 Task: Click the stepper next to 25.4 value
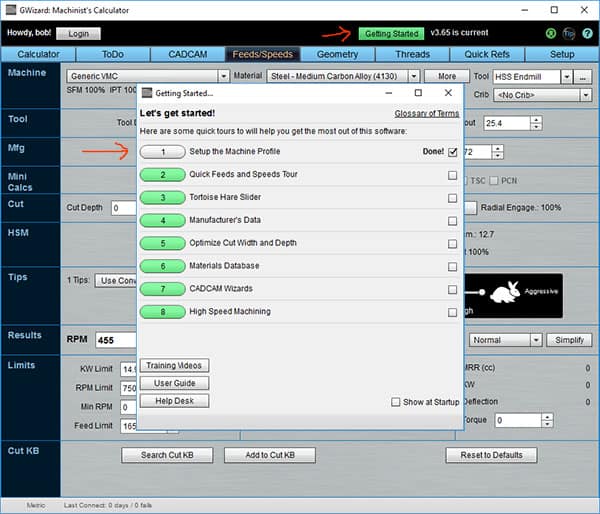[x=536, y=123]
